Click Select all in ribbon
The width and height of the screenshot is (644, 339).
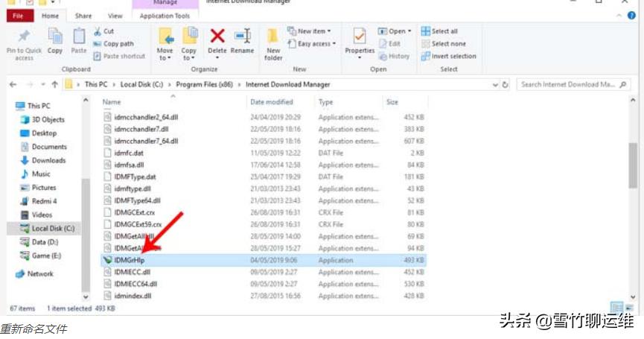coord(444,31)
